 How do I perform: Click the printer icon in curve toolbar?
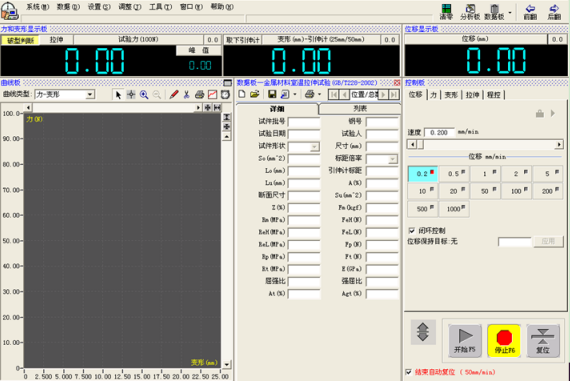pos(199,95)
